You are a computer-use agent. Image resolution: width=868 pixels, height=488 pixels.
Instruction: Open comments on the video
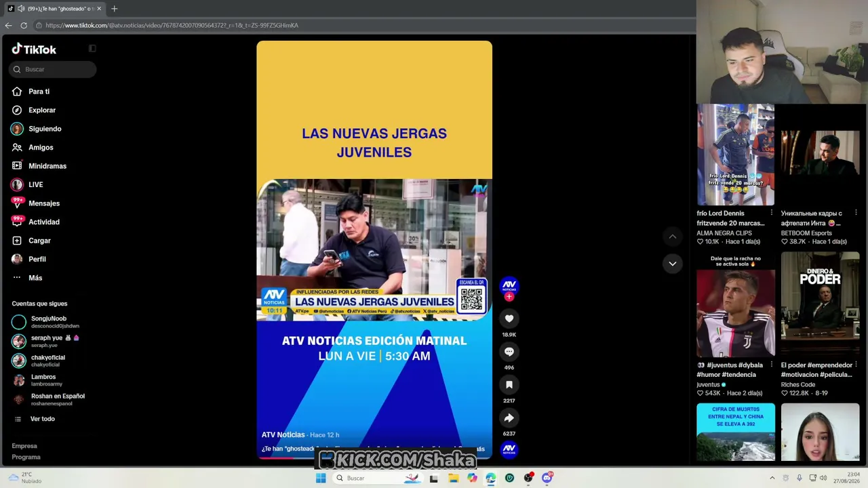509,351
